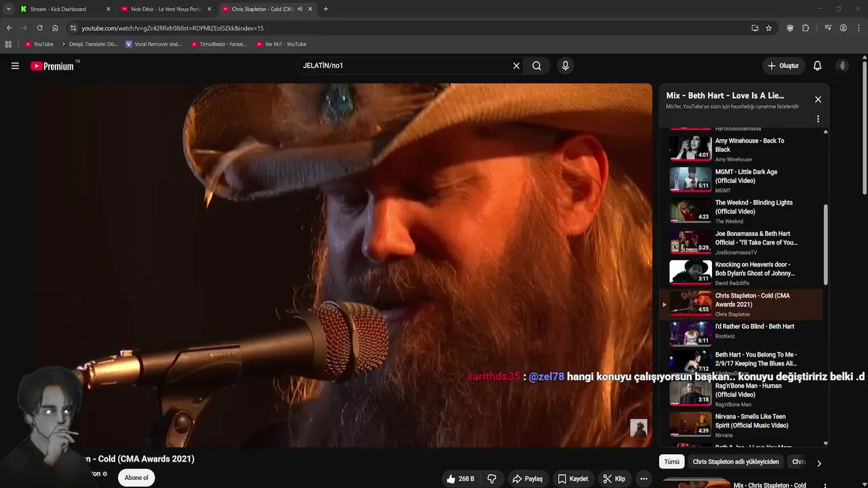Open the media control toolbar icon
The image size is (868, 488).
coord(827,28)
